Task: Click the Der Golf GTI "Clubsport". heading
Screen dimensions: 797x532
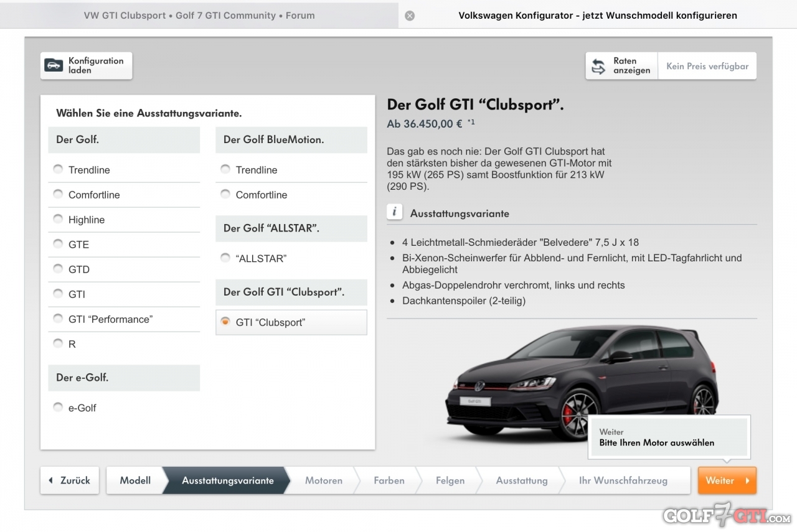Action: tap(476, 105)
